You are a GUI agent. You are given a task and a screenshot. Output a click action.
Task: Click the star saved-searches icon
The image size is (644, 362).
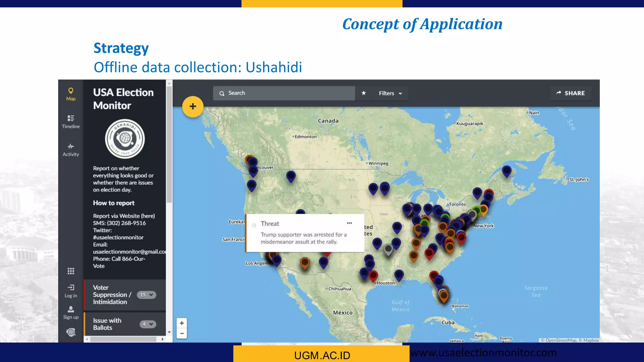pyautogui.click(x=364, y=93)
